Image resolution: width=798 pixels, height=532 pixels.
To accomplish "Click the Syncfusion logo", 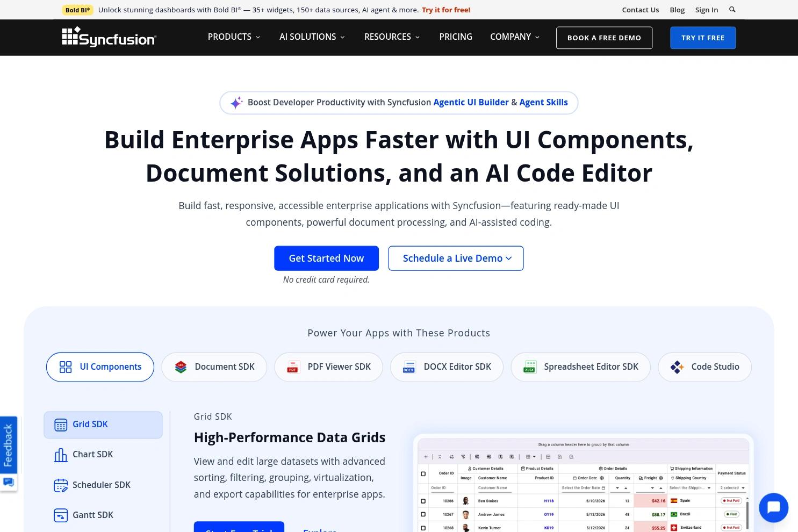I will (109, 37).
